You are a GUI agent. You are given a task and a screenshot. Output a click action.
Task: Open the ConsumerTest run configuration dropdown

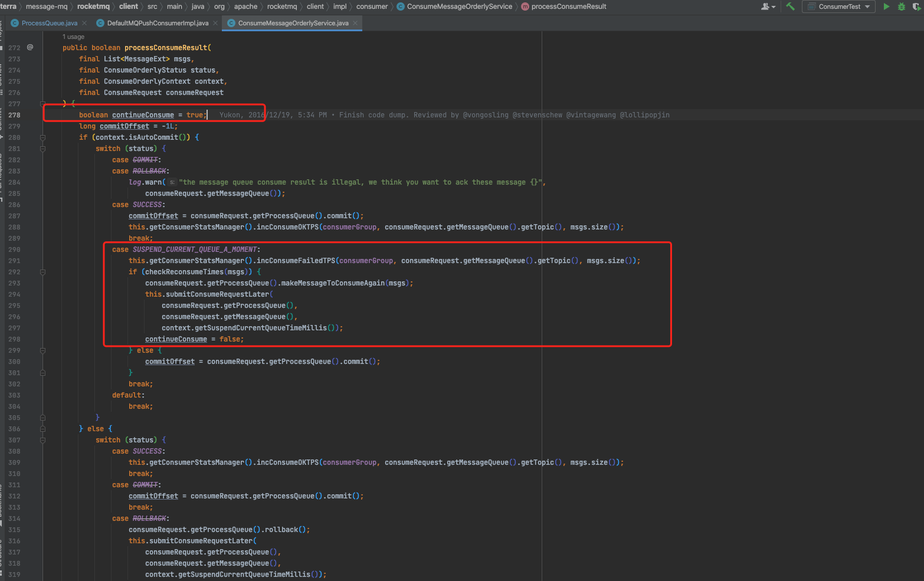[x=839, y=6]
